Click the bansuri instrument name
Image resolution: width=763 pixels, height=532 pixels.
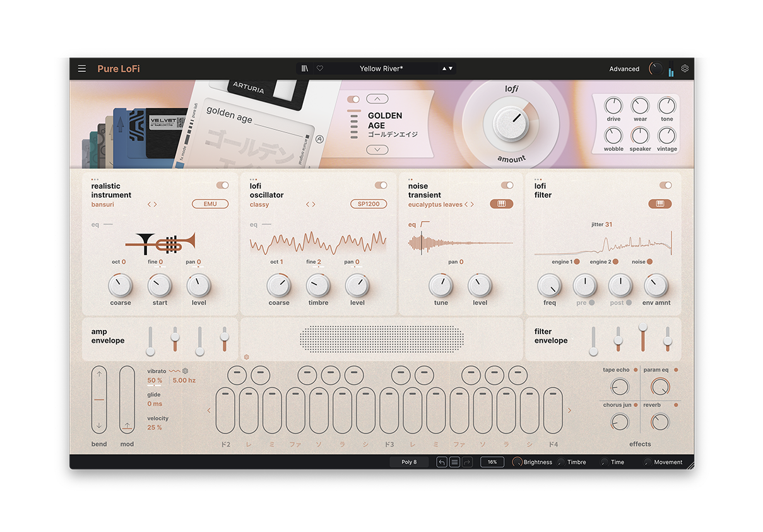pos(102,204)
